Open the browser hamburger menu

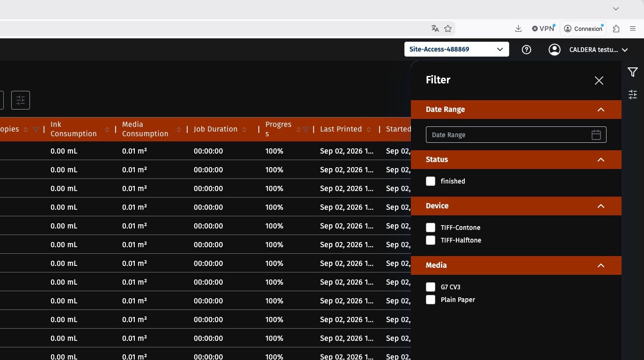(633, 29)
